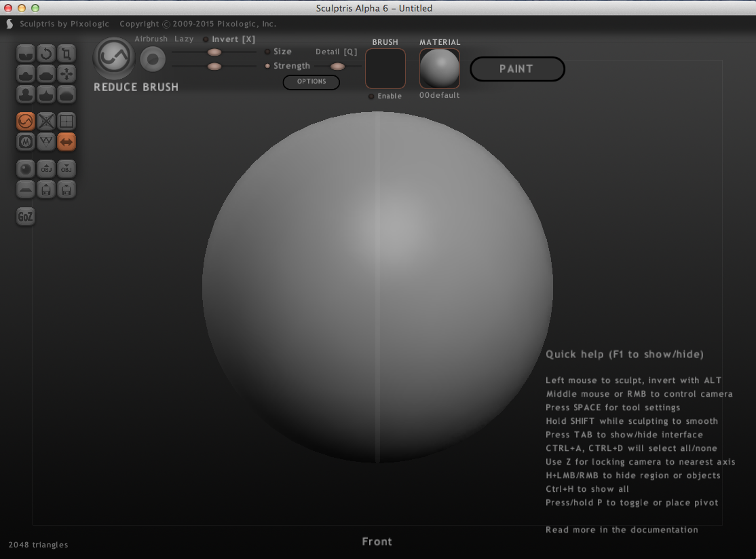The width and height of the screenshot is (756, 559).
Task: Open file with up-arrow floppy icon
Action: tap(46, 190)
